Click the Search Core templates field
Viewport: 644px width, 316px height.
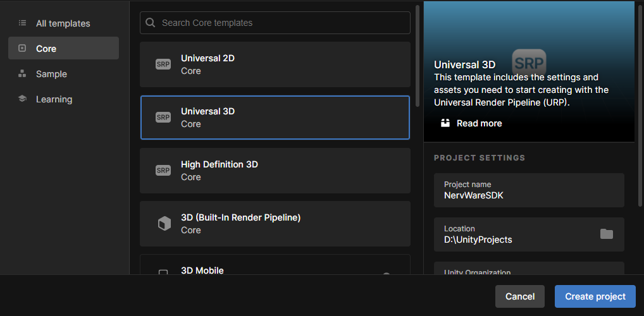(x=275, y=23)
